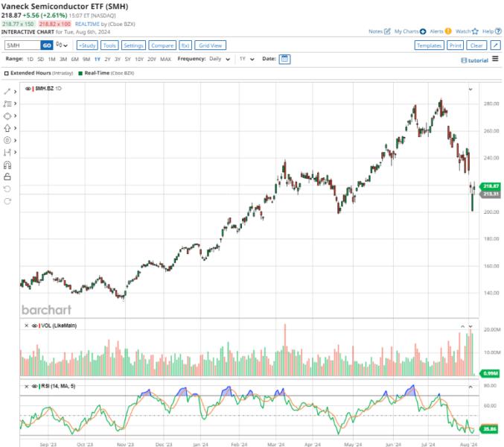Collapse main price pane with top-right chevron
The image size is (504, 447).
point(470,89)
